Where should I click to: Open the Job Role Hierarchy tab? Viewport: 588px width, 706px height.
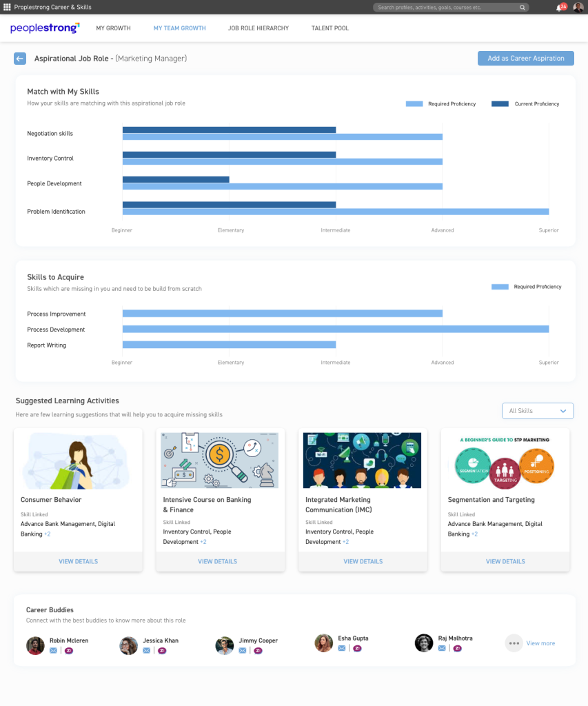[258, 28]
